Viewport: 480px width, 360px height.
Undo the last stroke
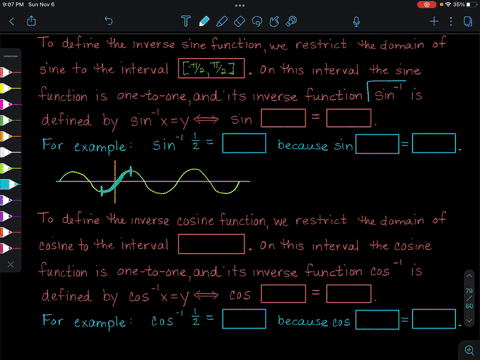coord(109,21)
